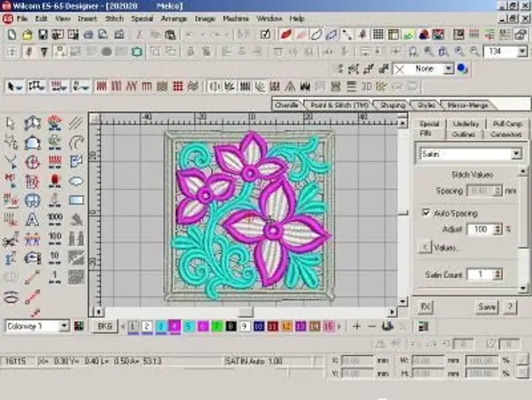Click the red leaf stitch display icon
Screen dimensions: 532x400
click(286, 35)
